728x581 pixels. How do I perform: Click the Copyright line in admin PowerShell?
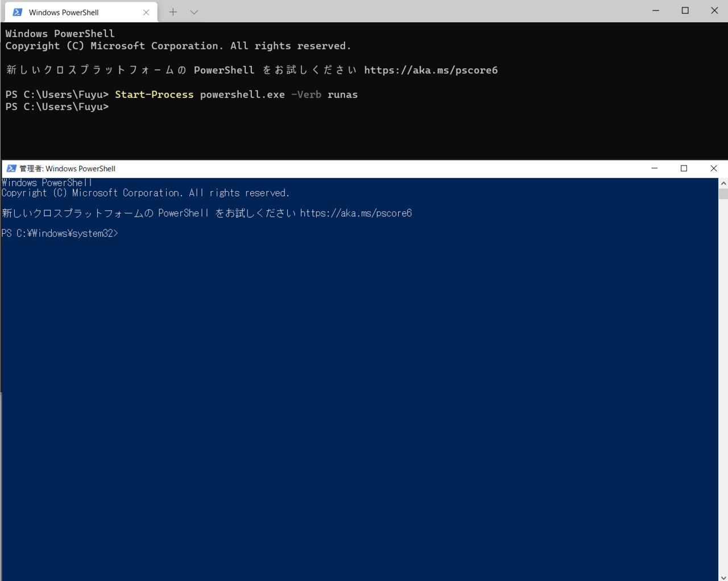pyautogui.click(x=146, y=193)
